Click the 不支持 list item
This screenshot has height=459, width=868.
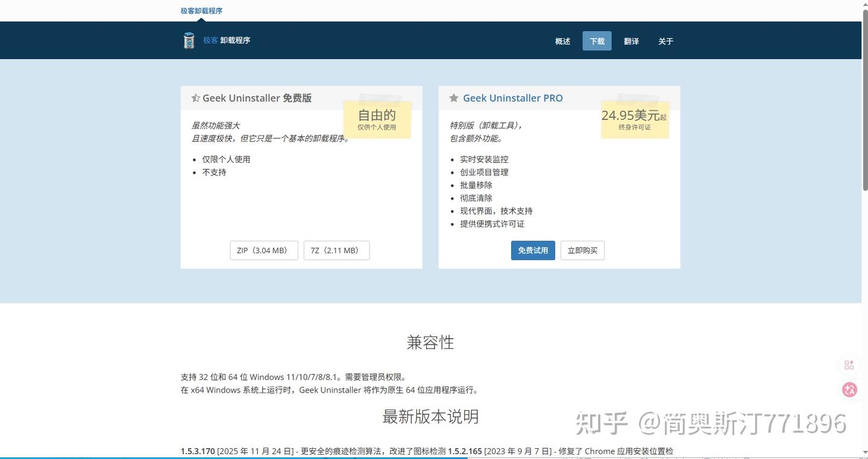tap(214, 173)
